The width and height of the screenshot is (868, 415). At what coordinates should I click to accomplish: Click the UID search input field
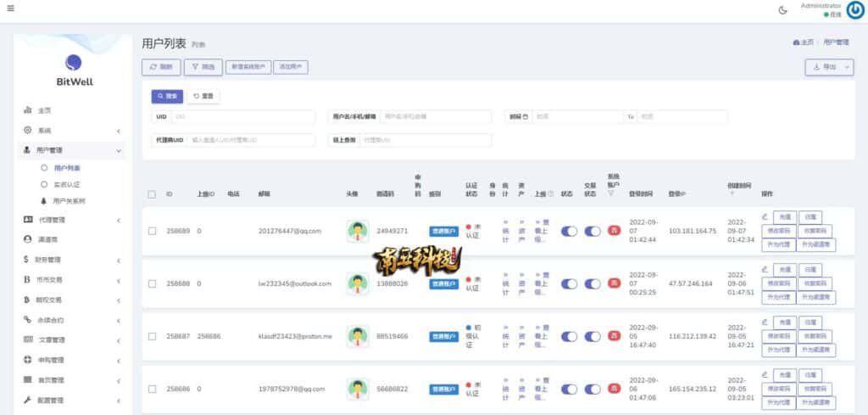coord(246,116)
